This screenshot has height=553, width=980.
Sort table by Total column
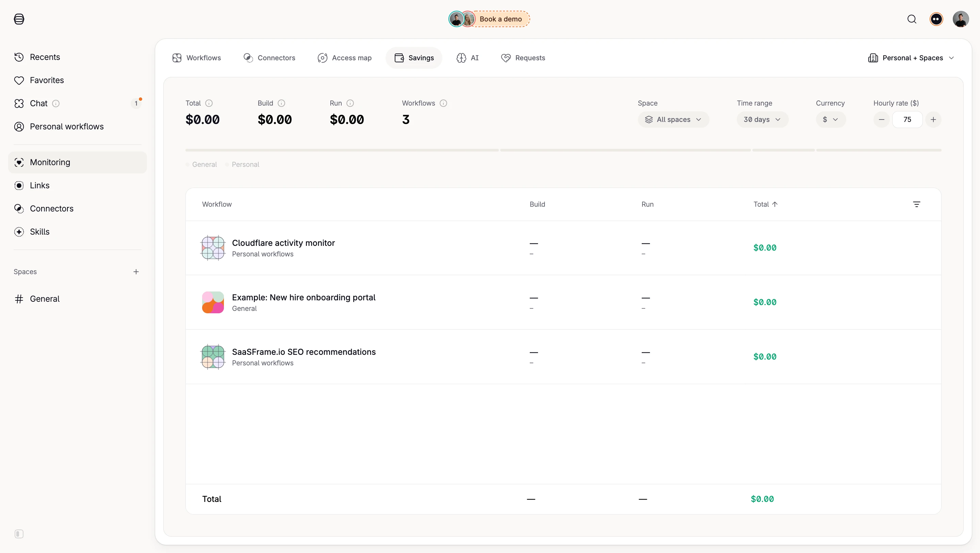pos(765,204)
